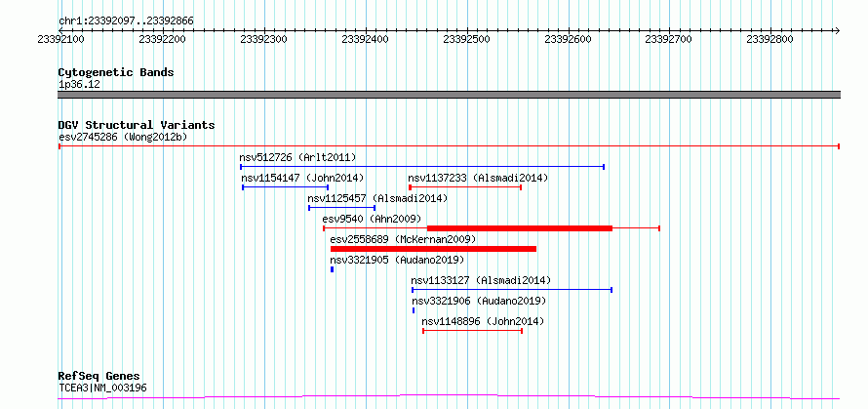Click ruler position 23392700
This screenshot has height=409, width=868.
coord(669,39)
